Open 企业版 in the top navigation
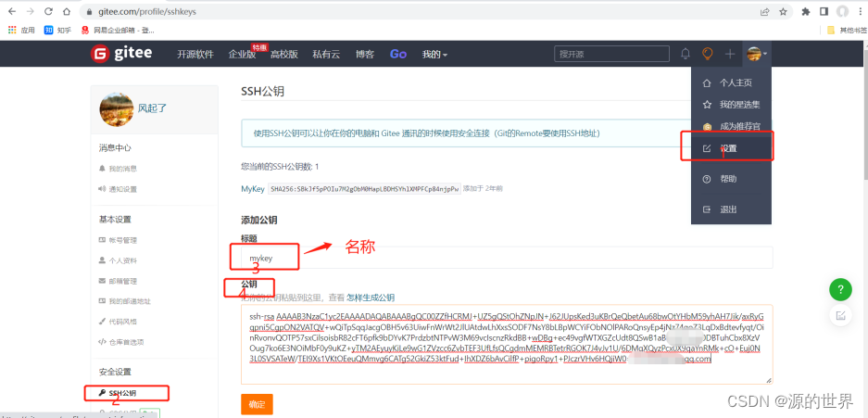 tap(243, 55)
